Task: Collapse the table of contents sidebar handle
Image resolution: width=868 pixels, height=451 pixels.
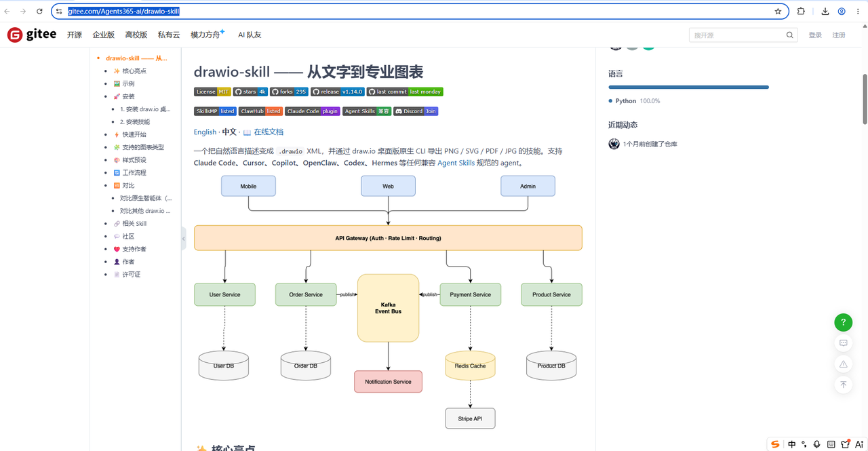Action: [184, 239]
